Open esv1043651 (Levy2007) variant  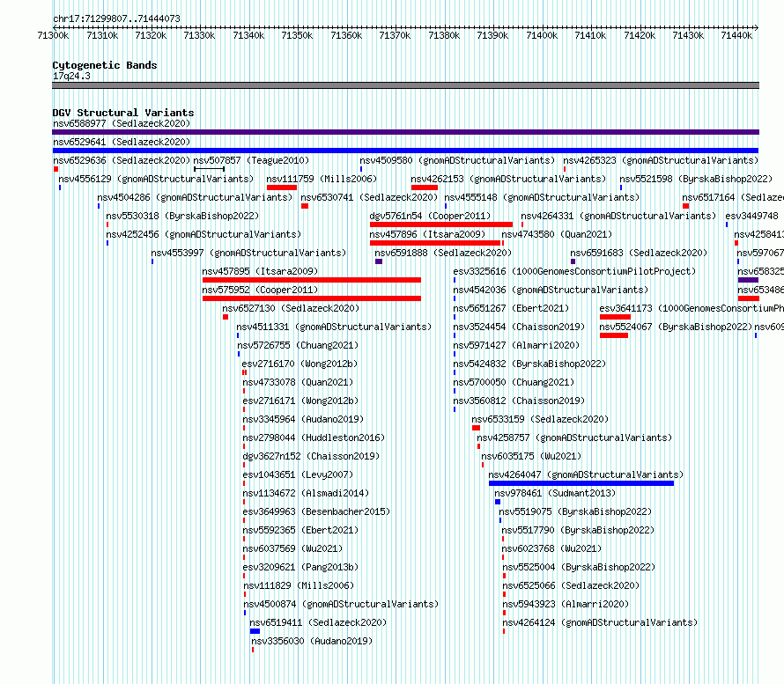click(298, 474)
